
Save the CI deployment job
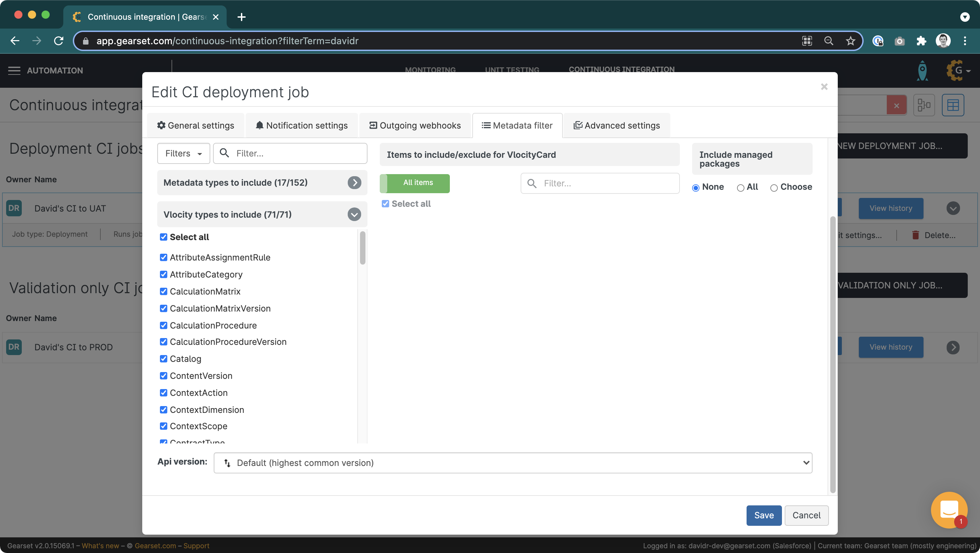(764, 515)
